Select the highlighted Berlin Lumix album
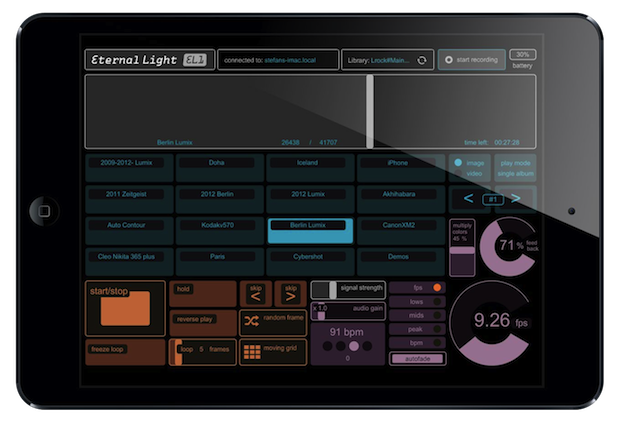The width and height of the screenshot is (620, 438). 310,230
